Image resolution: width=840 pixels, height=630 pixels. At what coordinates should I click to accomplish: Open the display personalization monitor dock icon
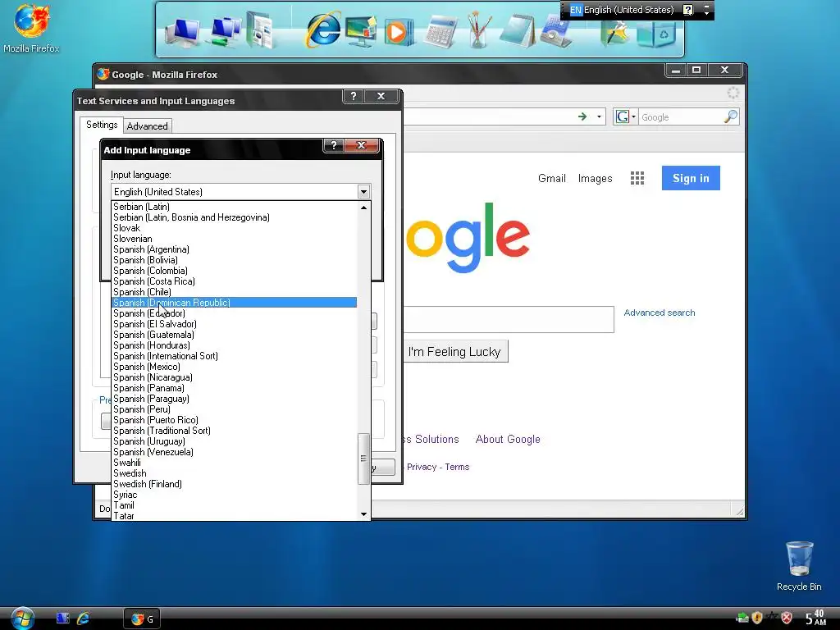click(361, 31)
